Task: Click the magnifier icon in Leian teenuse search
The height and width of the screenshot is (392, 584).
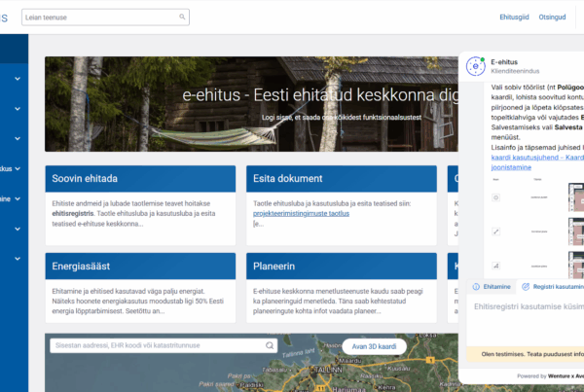Action: [x=182, y=17]
